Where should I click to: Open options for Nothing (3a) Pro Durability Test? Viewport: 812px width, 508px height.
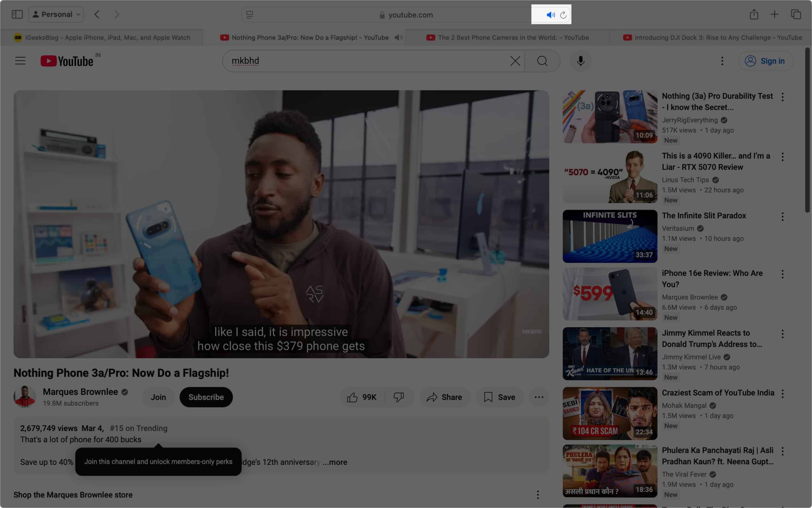pyautogui.click(x=783, y=97)
